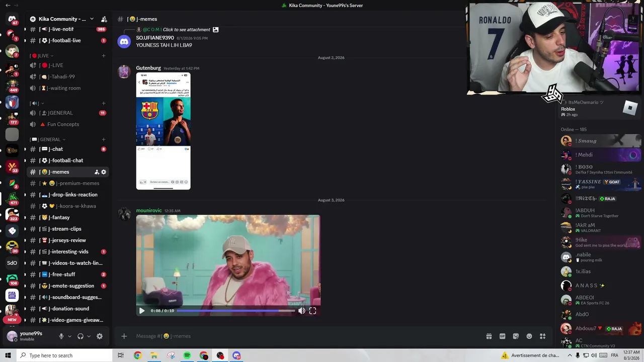Image resolution: width=644 pixels, height=362 pixels.
Task: Open the emoji picker
Action: click(x=529, y=336)
